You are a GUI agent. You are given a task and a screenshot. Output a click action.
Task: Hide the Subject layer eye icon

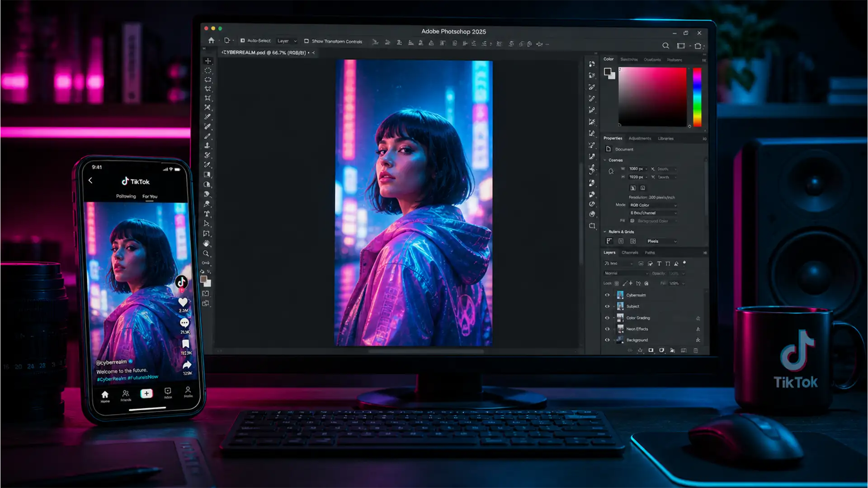coord(607,306)
